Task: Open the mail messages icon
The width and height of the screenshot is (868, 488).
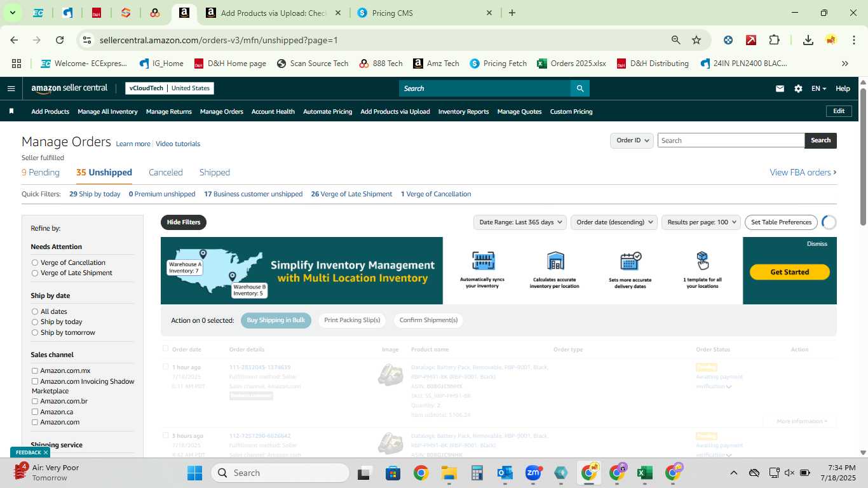Action: coord(780,88)
